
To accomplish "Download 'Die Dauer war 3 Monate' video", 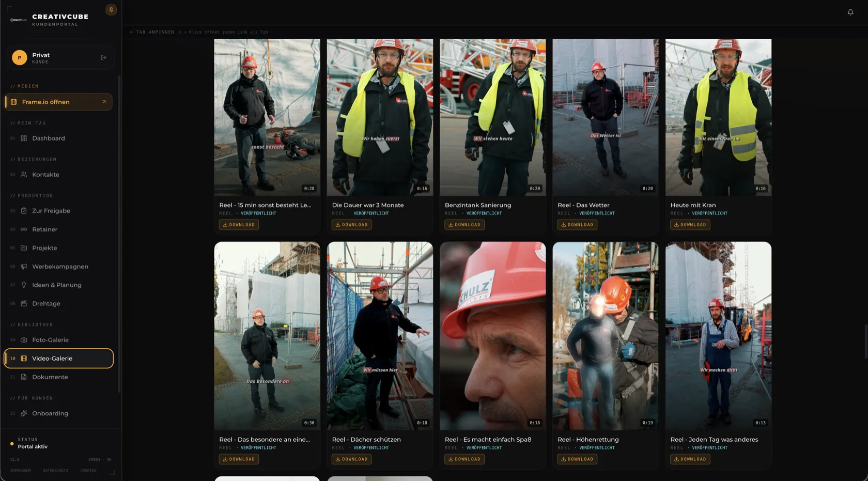I will [x=351, y=225].
